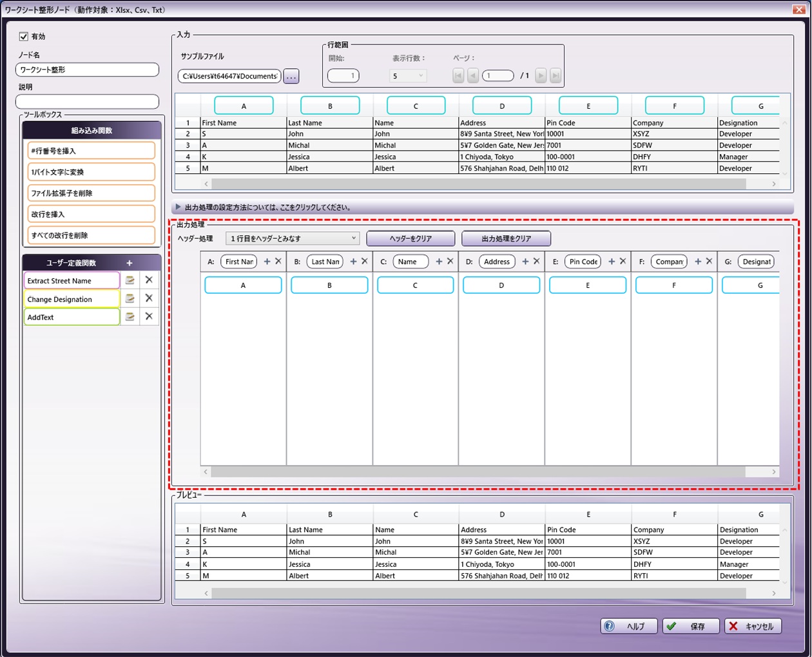
Task: Select the D chip in the output processing grid
Action: click(x=501, y=285)
